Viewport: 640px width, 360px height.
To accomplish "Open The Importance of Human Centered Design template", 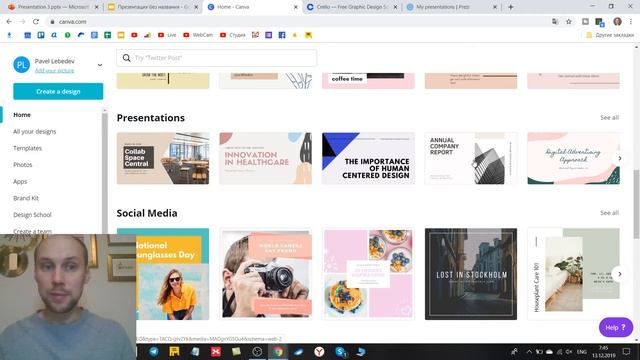I will [368, 158].
